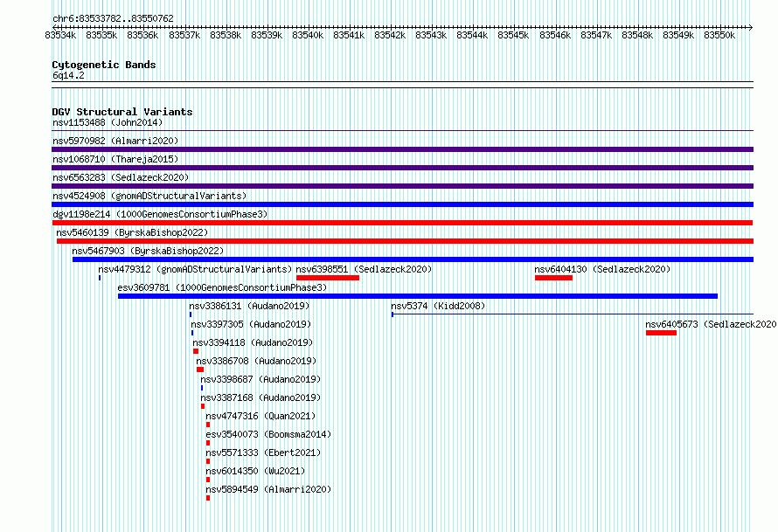Click the DGV Structural Variants track title

point(122,112)
